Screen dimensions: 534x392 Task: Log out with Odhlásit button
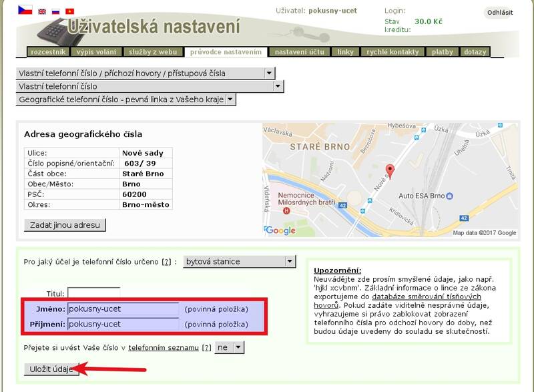500,13
